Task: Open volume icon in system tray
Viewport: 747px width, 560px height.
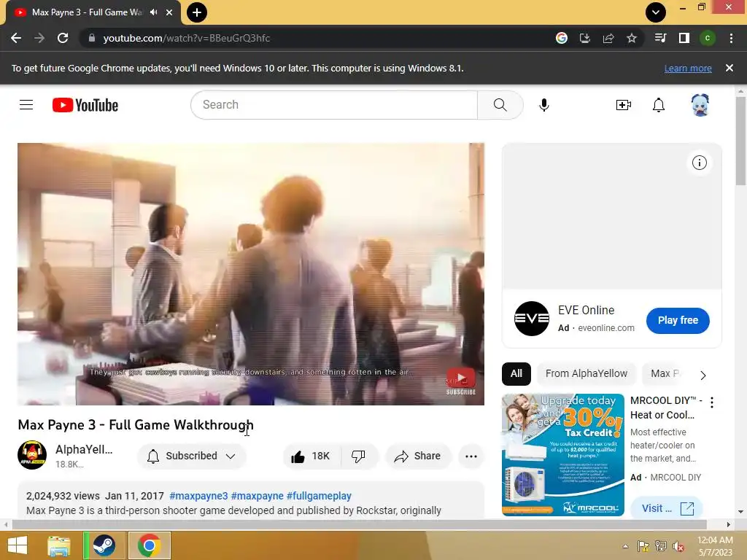Action: [x=678, y=546]
